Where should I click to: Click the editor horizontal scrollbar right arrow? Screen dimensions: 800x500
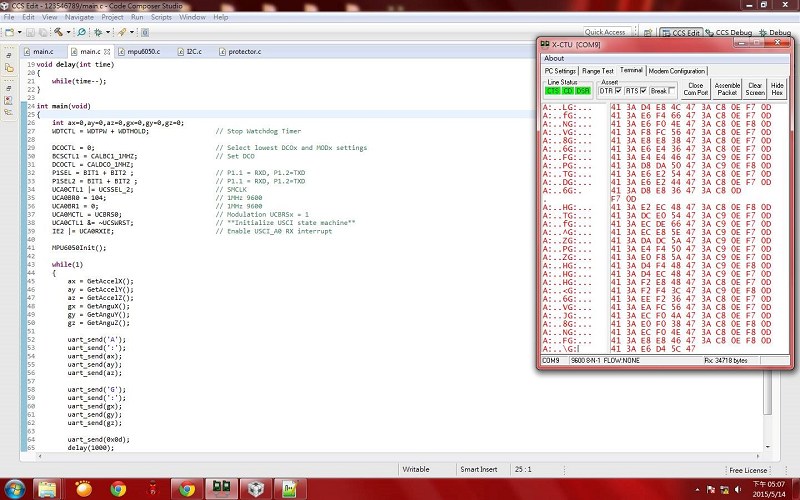tap(758, 457)
